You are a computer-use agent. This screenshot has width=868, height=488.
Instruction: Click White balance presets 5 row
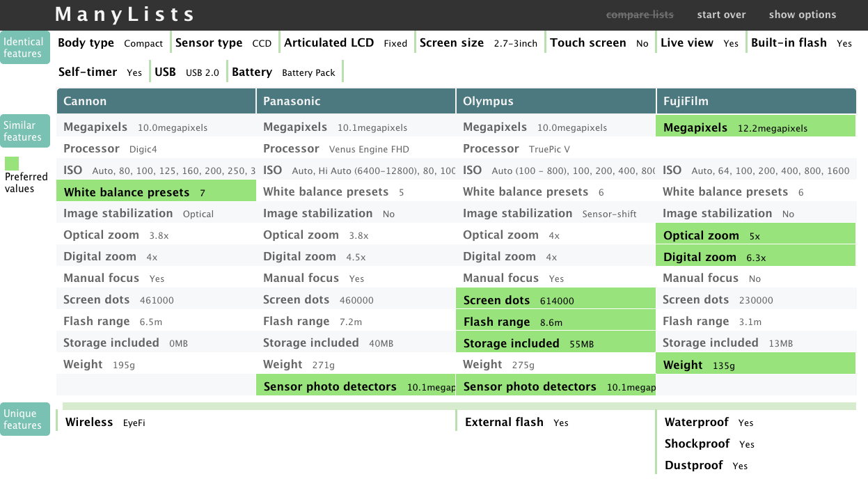click(x=356, y=192)
